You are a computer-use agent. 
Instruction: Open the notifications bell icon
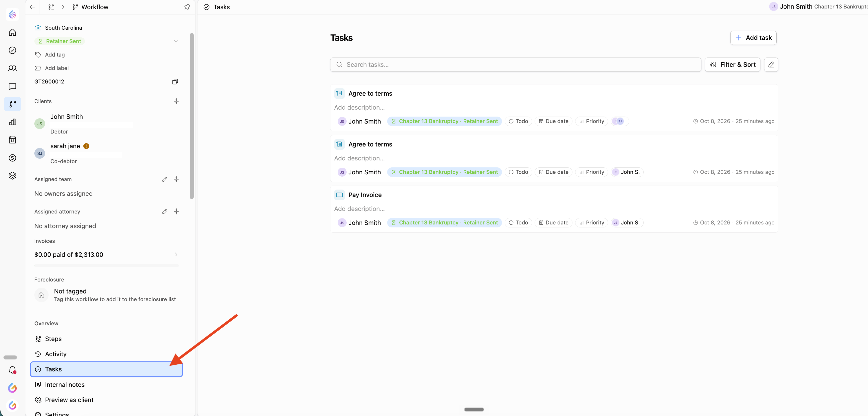[12, 370]
